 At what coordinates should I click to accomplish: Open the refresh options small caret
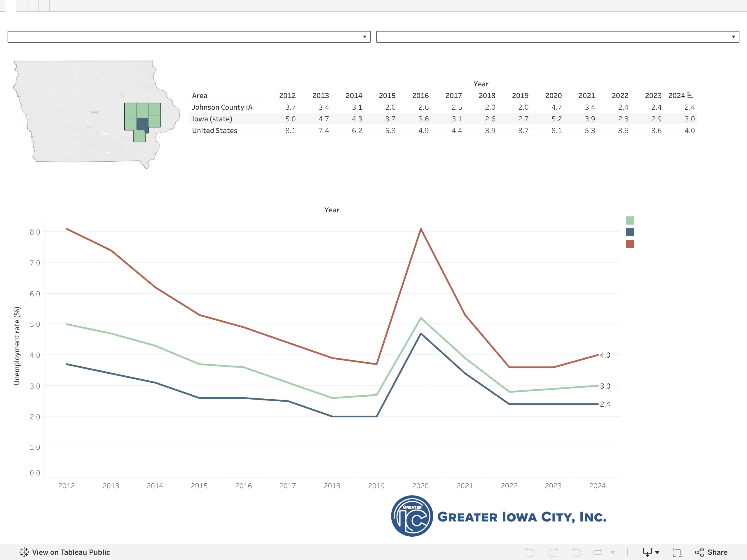(612, 553)
